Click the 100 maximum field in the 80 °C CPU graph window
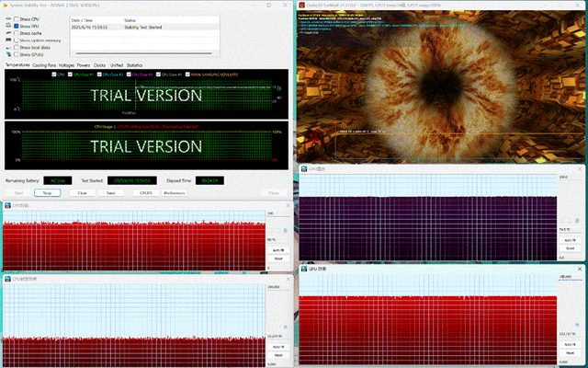Viewport: 588px width, 368px height. pyautogui.click(x=278, y=213)
